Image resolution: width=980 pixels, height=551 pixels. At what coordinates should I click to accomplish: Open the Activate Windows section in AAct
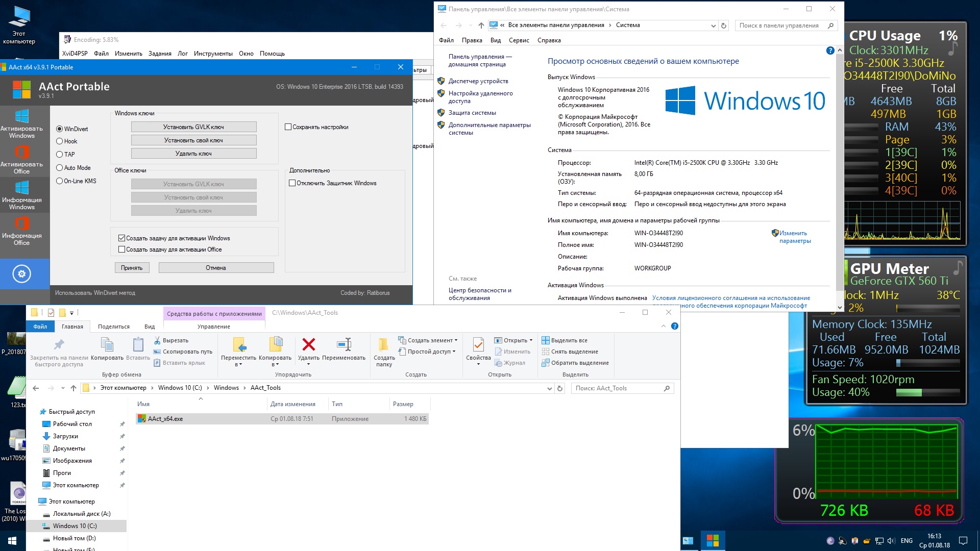(22, 124)
